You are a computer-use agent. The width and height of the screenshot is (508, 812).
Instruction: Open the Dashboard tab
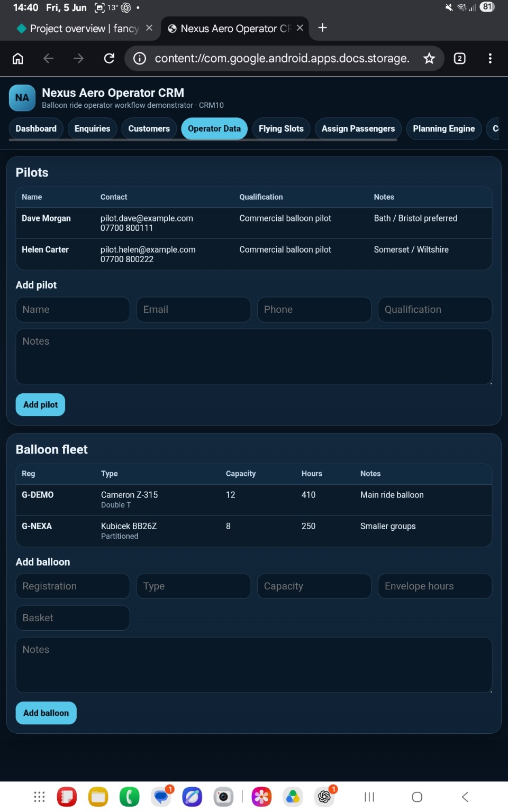(36, 128)
